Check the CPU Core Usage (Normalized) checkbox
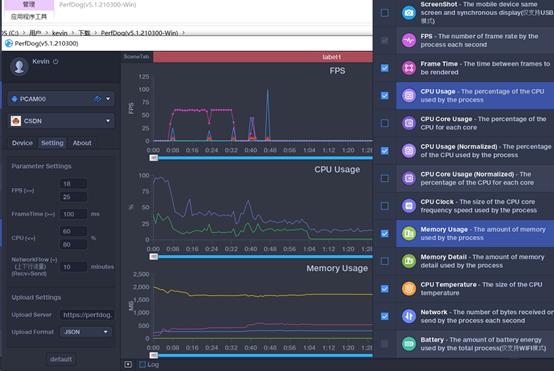 click(x=385, y=178)
